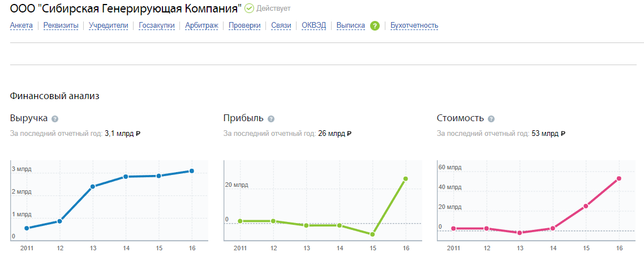Open the help tooltip next to Прибыль
Screen dimensions: 644x265
271,119
